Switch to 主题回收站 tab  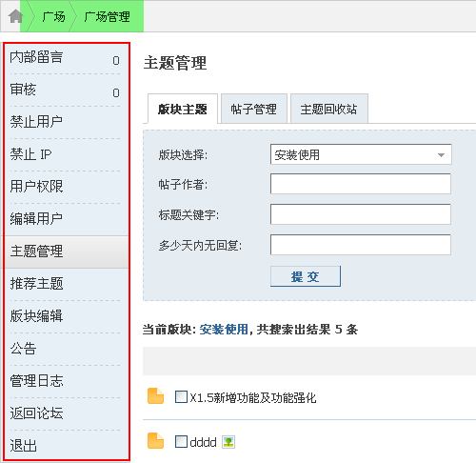click(x=329, y=109)
